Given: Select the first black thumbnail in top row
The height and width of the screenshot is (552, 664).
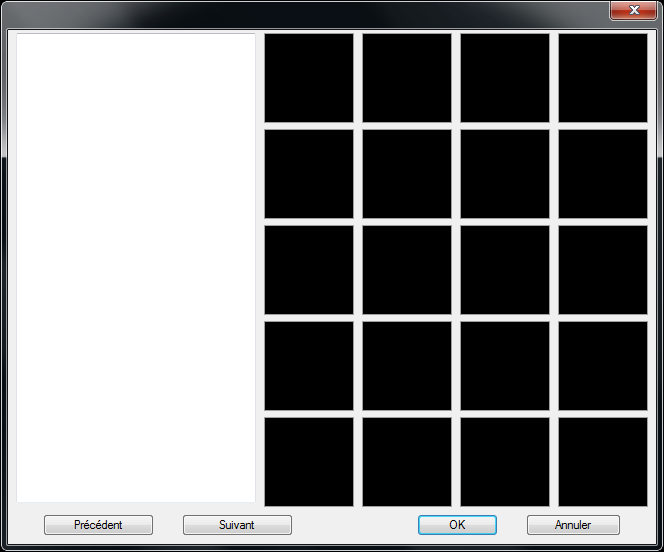Looking at the screenshot, I should tap(309, 78).
